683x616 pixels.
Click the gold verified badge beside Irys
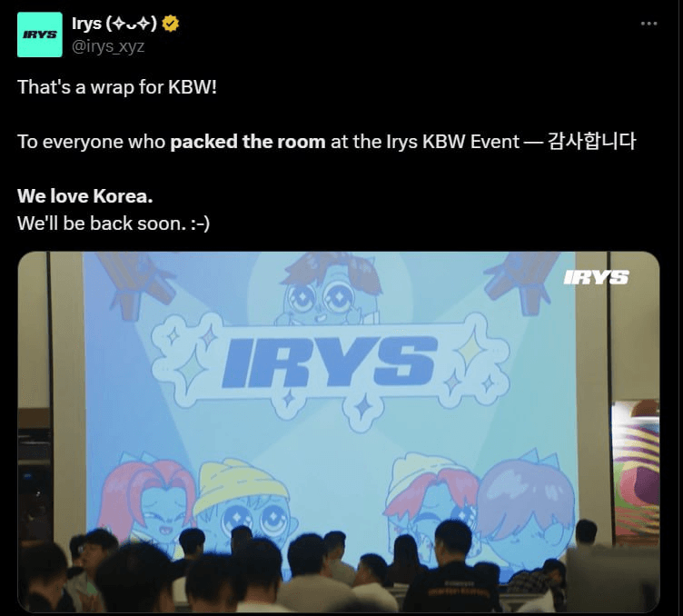tap(171, 24)
